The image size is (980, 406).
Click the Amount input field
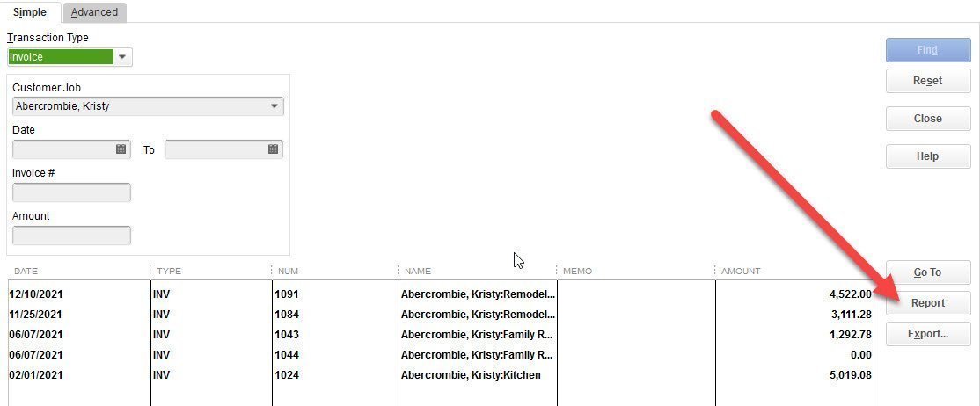(71, 236)
